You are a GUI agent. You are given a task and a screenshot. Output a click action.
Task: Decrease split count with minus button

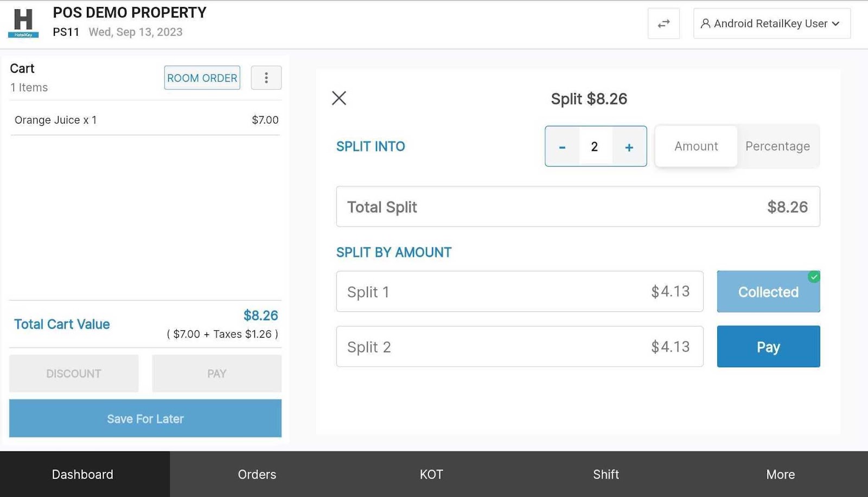562,146
